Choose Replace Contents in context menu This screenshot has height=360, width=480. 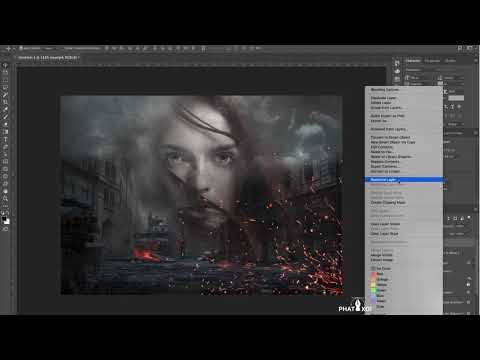coord(385,161)
